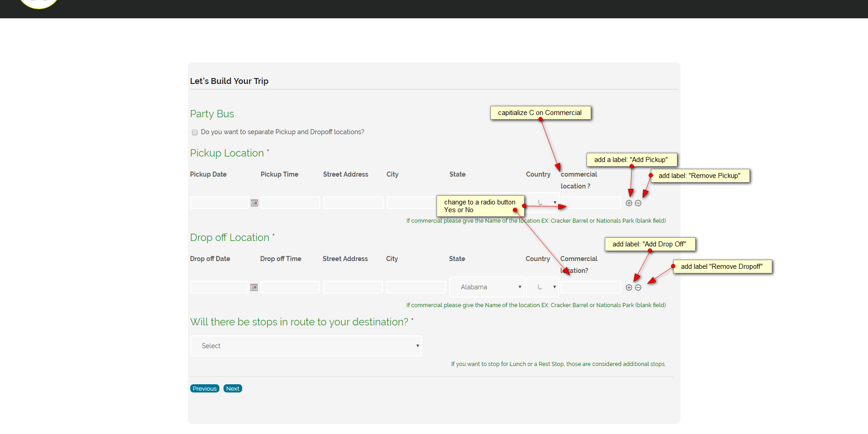Screen dimensions: 868x434
Task: Select the "commercial location ?" label in Pickup row
Action: click(579, 180)
